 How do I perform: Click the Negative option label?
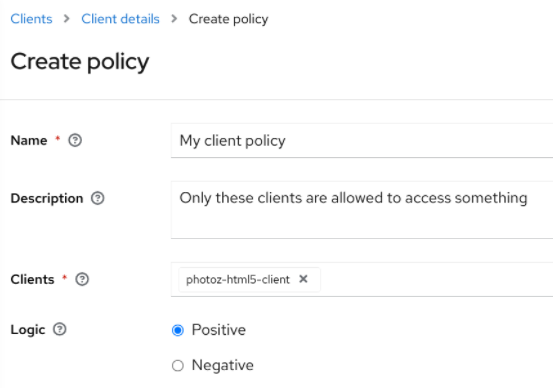point(223,365)
